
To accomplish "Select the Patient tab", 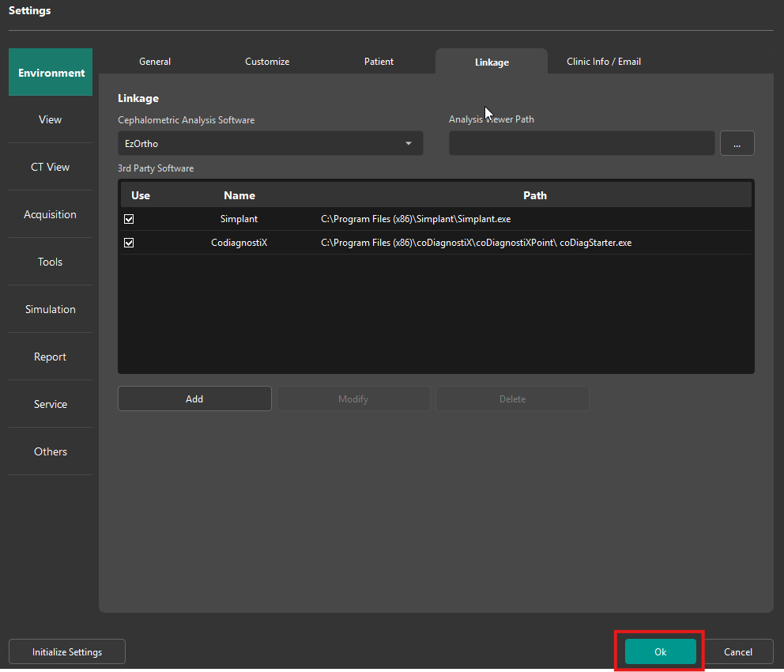I will 379,62.
